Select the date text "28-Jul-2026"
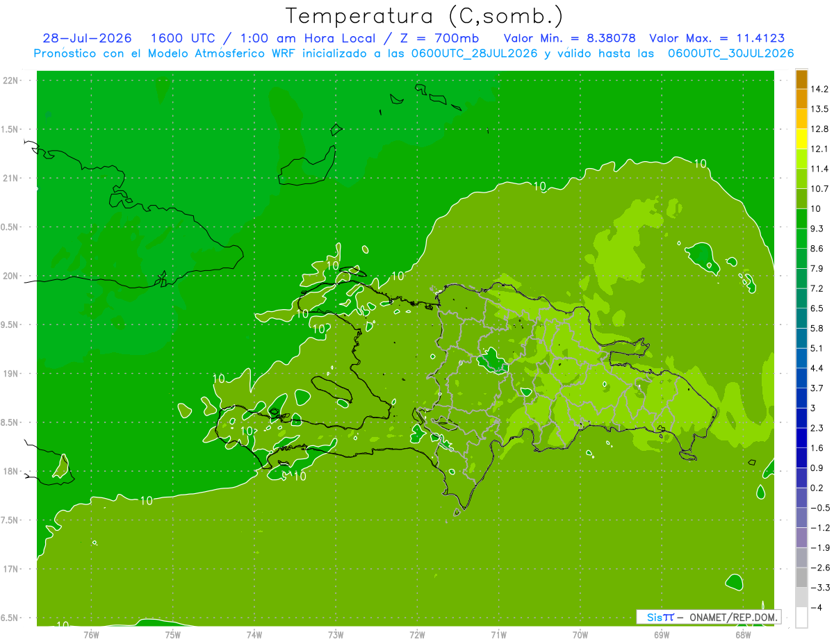The width and height of the screenshot is (834, 644). pyautogui.click(x=88, y=38)
